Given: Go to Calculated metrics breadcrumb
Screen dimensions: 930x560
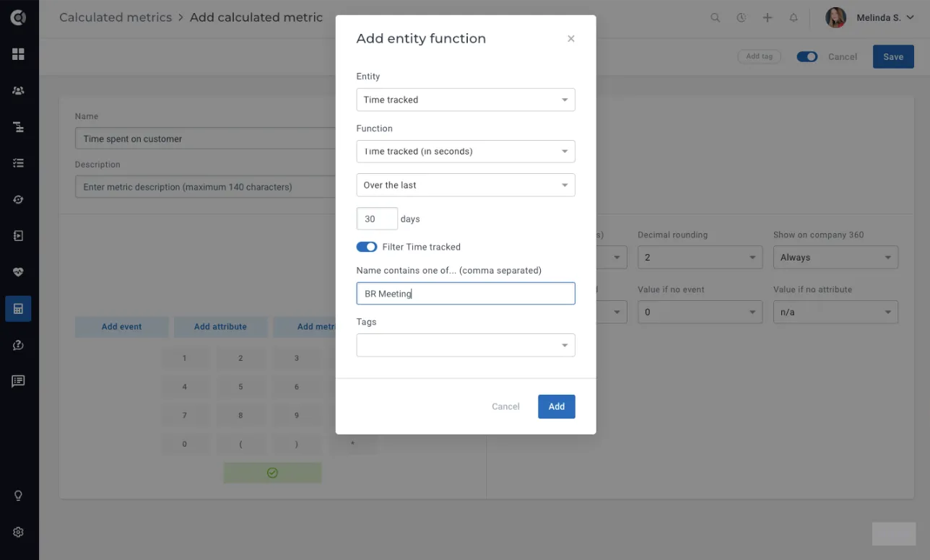Looking at the screenshot, I should point(116,17).
